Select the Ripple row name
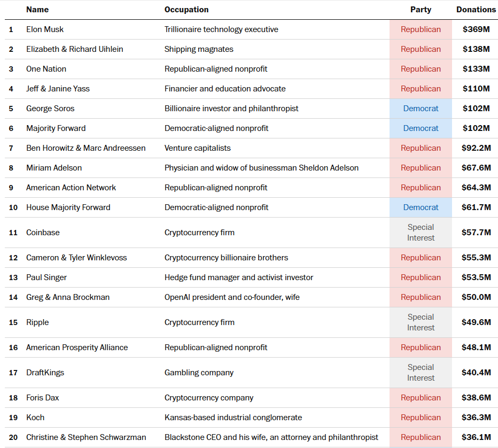The image size is (498, 448). (37, 322)
